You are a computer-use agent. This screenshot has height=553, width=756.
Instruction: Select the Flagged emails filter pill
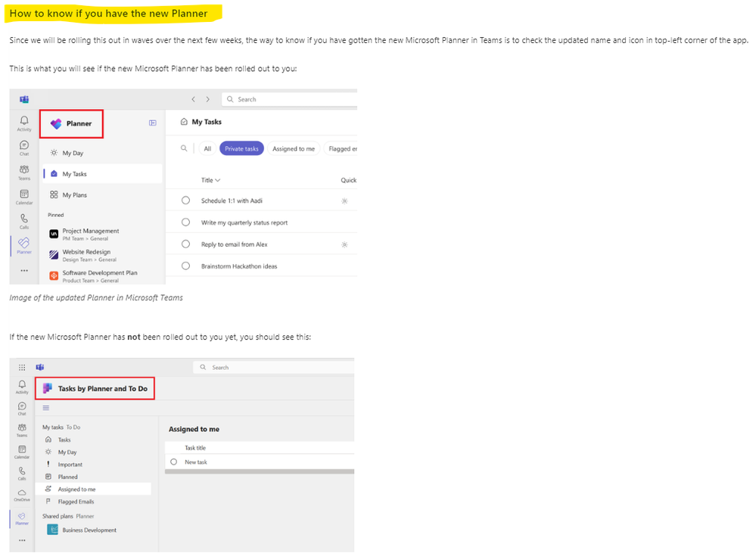(342, 148)
